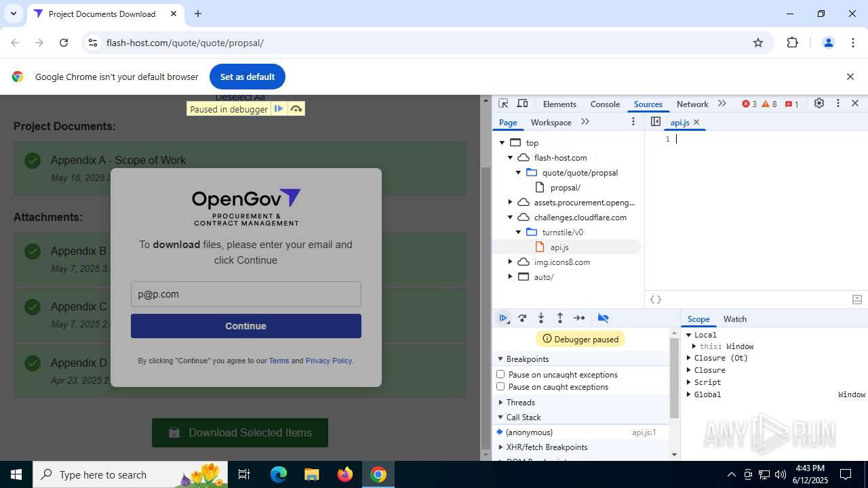Open Chrome profile avatar
868x488 pixels.
pos(828,43)
